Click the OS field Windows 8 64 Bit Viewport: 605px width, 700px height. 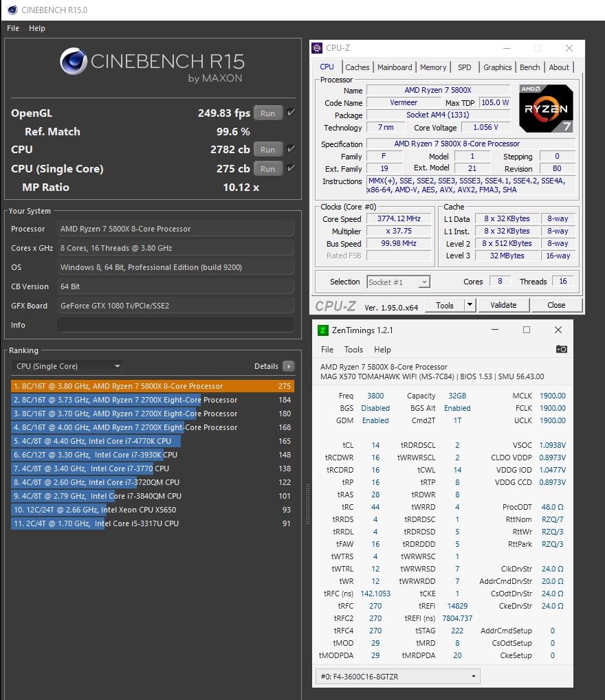coord(175,267)
